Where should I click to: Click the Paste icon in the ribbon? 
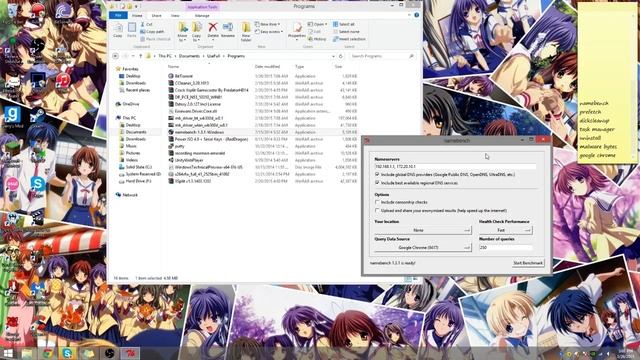tap(131, 29)
